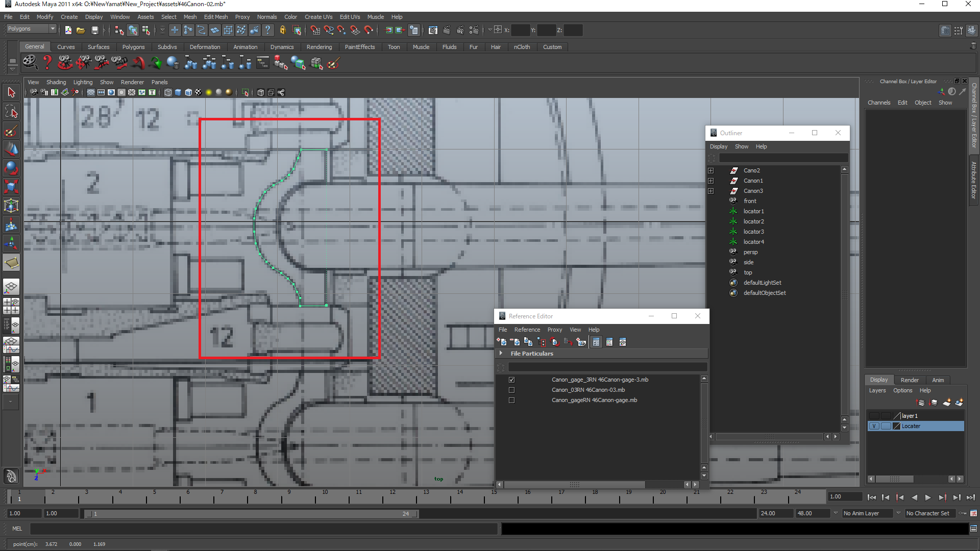Expand Canon3 node in Outliner

click(x=710, y=191)
